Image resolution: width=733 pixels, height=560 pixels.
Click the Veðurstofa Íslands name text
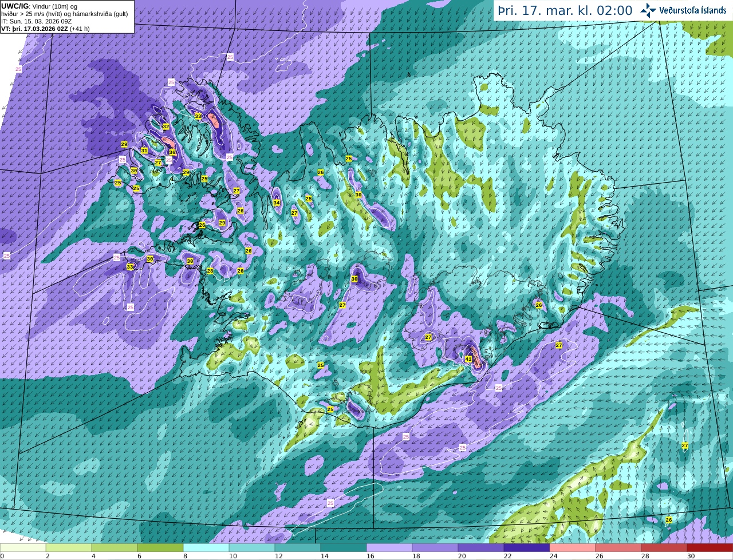692,10
